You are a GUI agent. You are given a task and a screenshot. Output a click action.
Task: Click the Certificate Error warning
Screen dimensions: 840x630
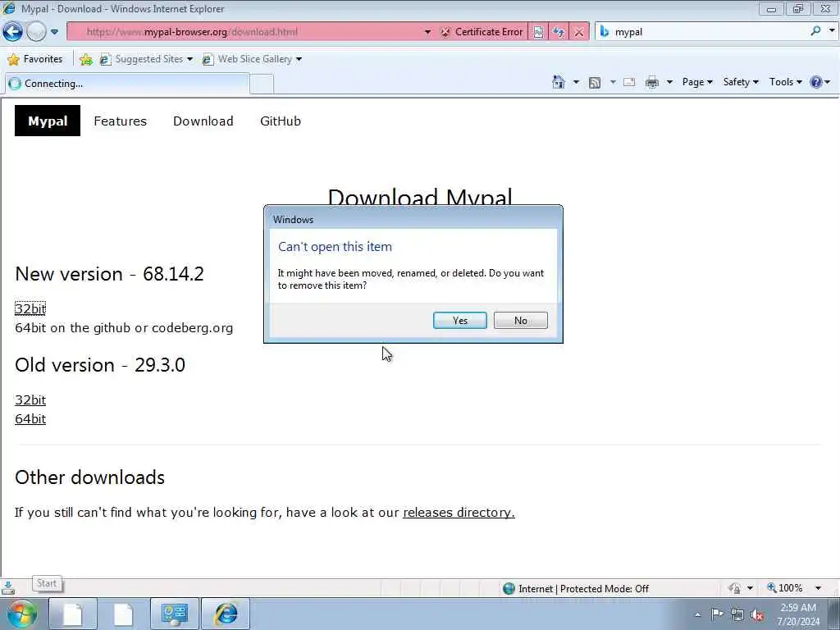481,32
